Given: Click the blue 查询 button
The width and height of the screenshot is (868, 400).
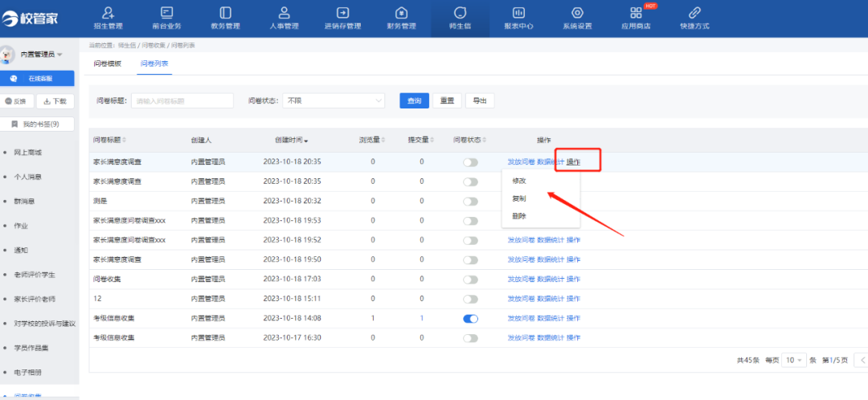Looking at the screenshot, I should (414, 100).
